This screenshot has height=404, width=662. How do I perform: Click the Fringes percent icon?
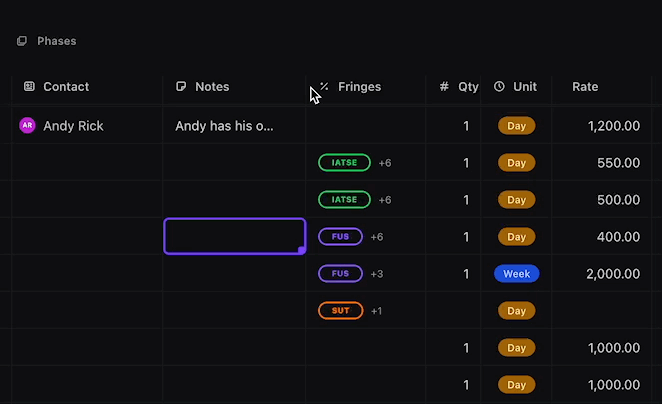(x=324, y=87)
